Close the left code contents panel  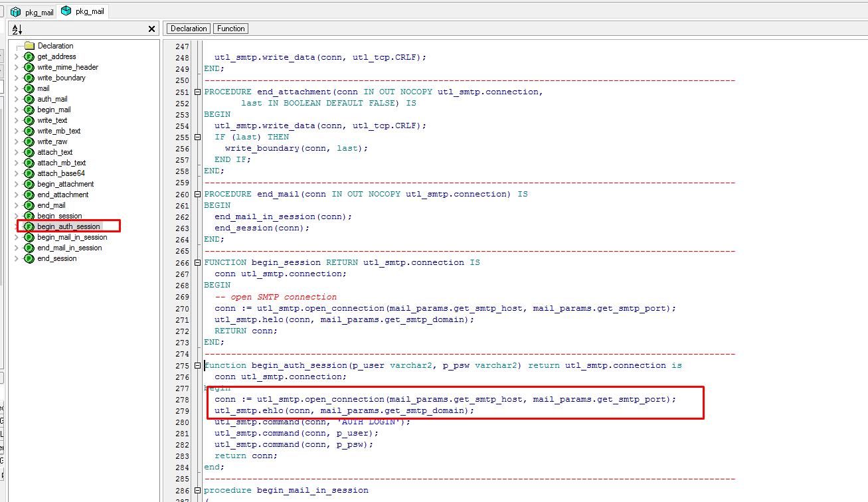(x=151, y=29)
